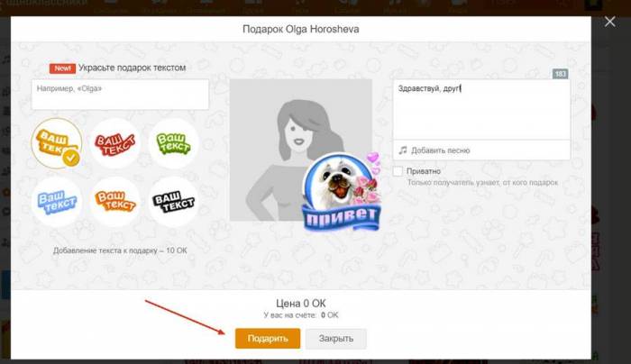The width and height of the screenshot is (631, 364).
Task: Pick the black "Ваш текст" text style
Action: point(173,202)
